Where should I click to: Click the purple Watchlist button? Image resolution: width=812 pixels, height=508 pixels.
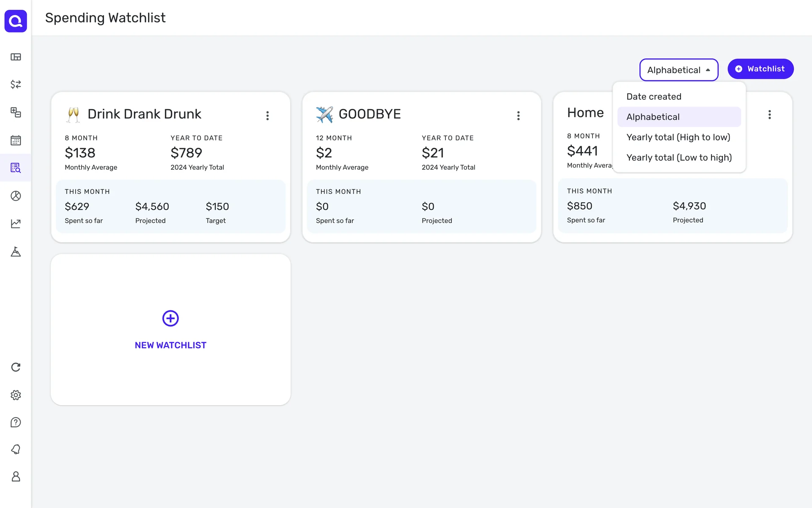[760, 69]
